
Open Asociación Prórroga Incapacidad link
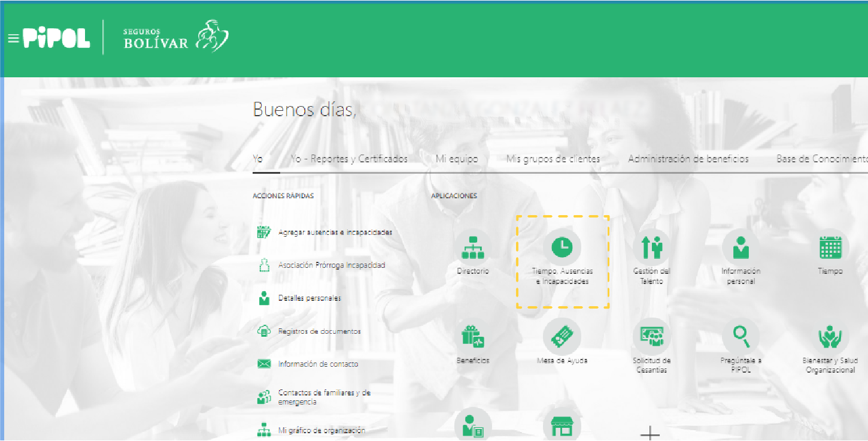[331, 265]
